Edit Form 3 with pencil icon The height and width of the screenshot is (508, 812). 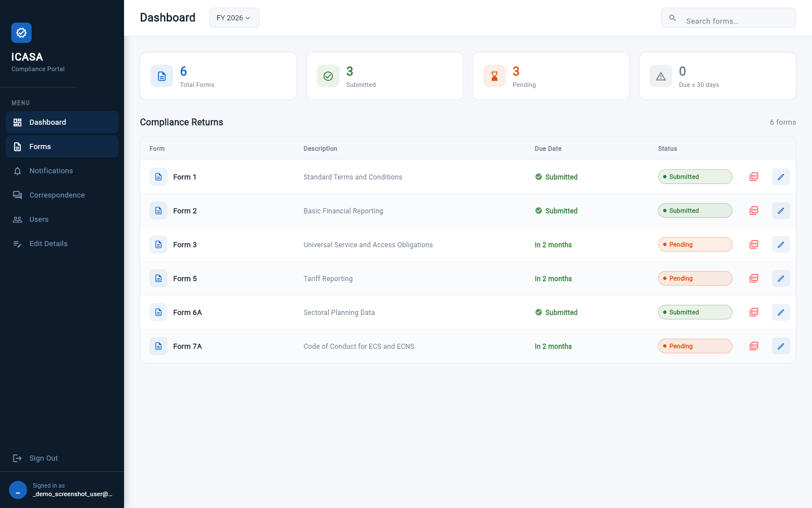coord(781,244)
